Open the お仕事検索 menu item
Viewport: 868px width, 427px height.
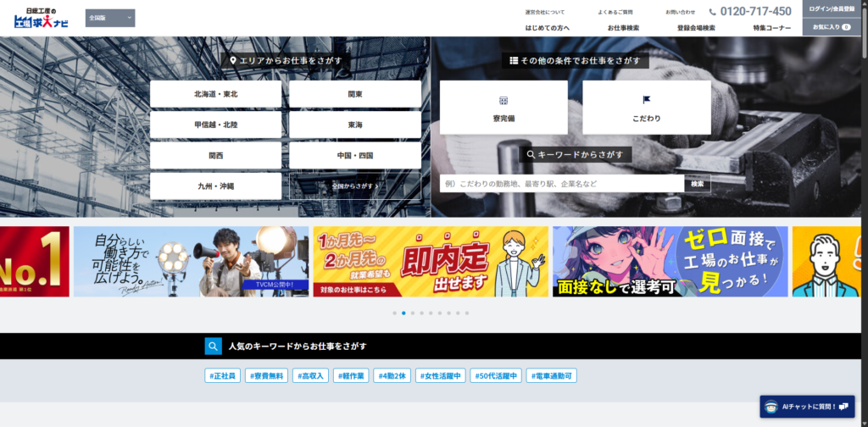[623, 28]
